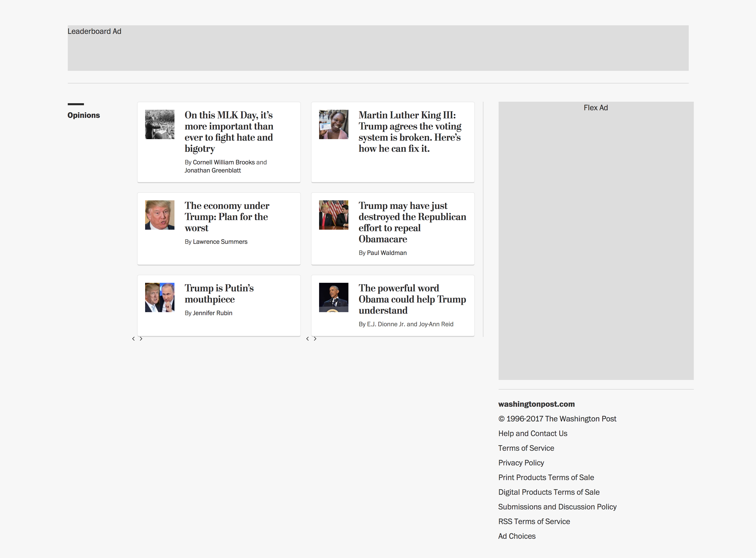756x558 pixels.
Task: Click the next arrow under the Obama word card
Action: click(315, 339)
